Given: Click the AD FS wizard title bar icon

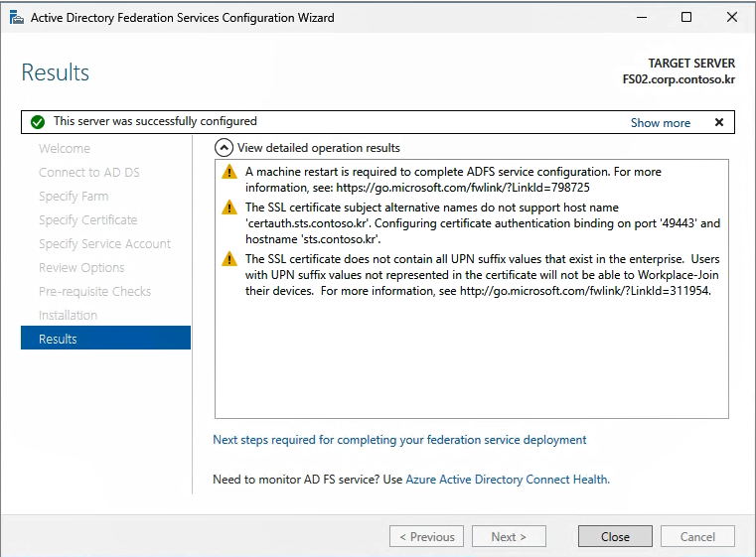Looking at the screenshot, I should click(x=17, y=18).
